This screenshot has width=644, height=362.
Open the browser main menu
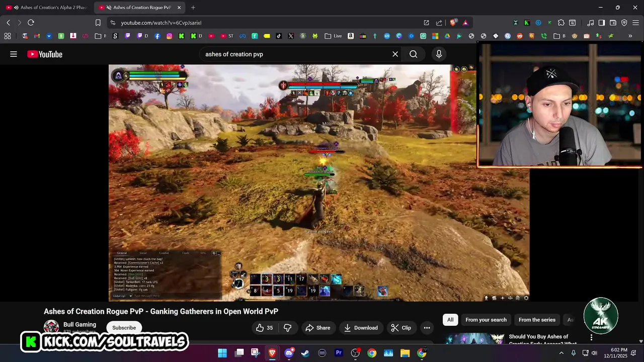point(635,23)
